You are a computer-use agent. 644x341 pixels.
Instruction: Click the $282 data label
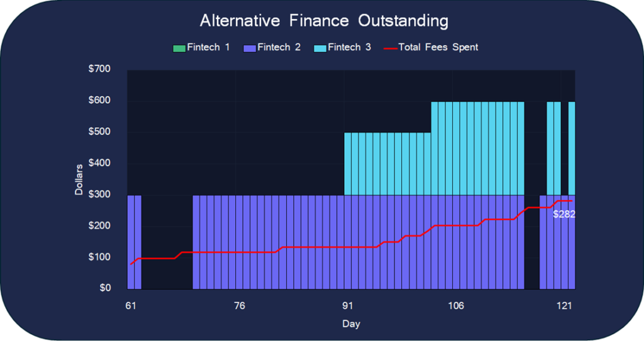coord(564,214)
